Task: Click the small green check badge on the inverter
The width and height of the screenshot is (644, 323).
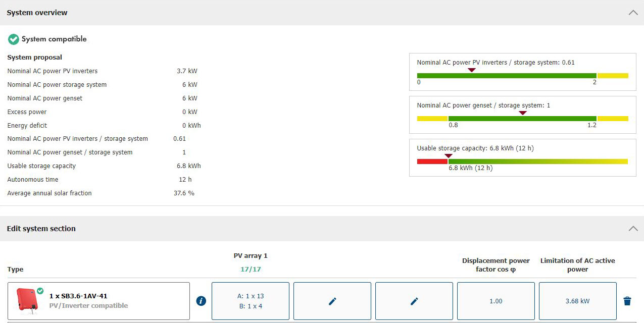Action: [40, 291]
